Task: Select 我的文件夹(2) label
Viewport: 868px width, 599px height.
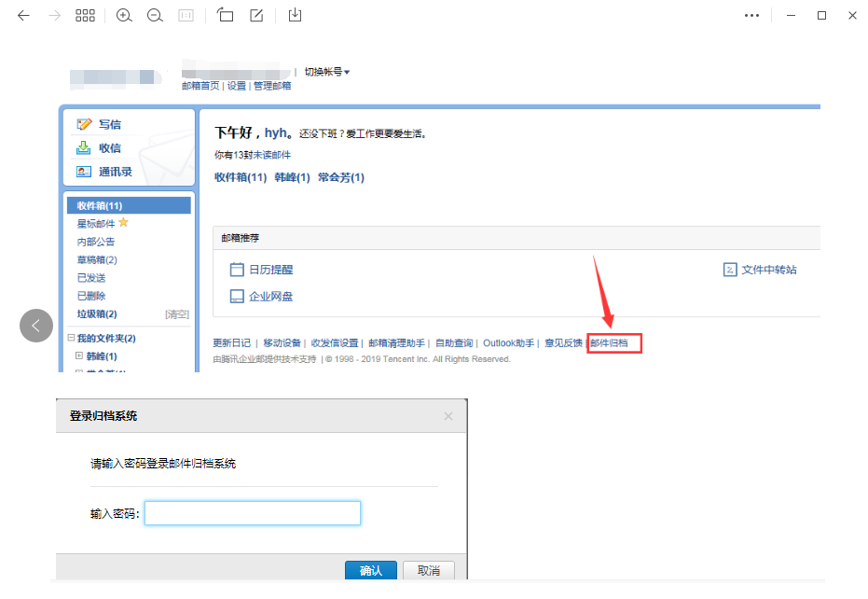Action: point(106,338)
